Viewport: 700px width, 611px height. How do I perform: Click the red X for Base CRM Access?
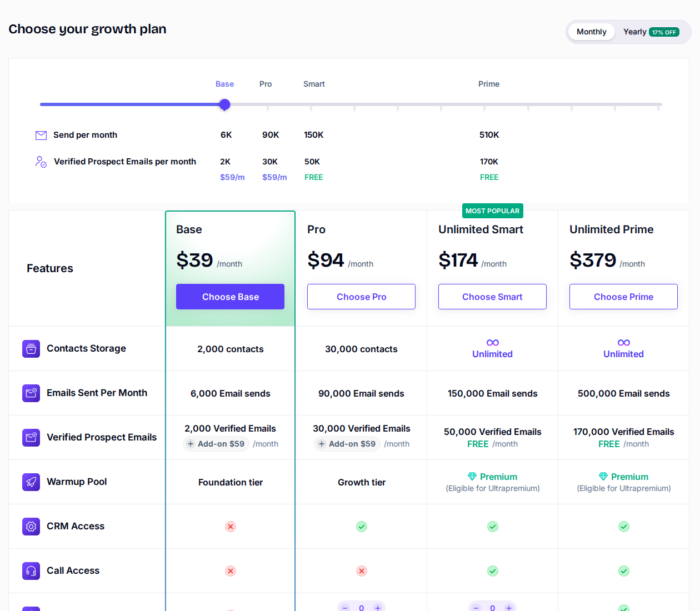point(231,527)
